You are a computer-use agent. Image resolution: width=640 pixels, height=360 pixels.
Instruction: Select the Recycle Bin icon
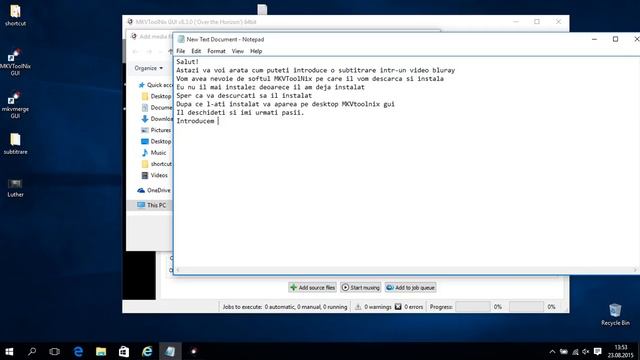615,314
